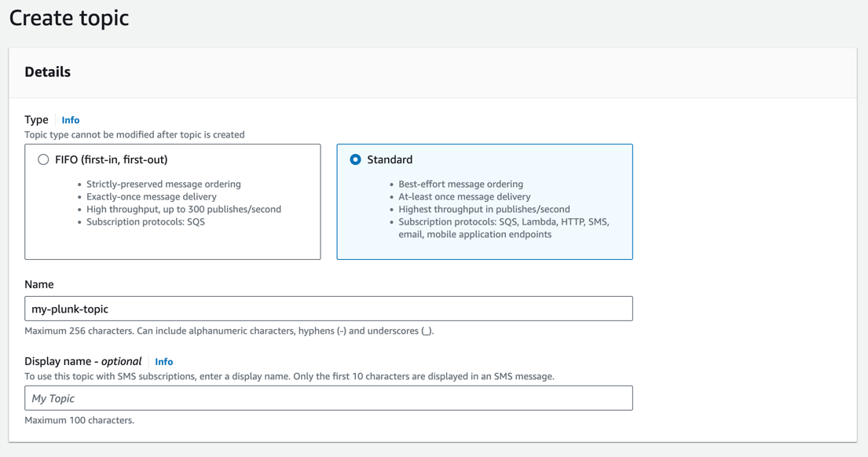Click the Name label above the topic field
The height and width of the screenshot is (457, 868).
pos(39,284)
